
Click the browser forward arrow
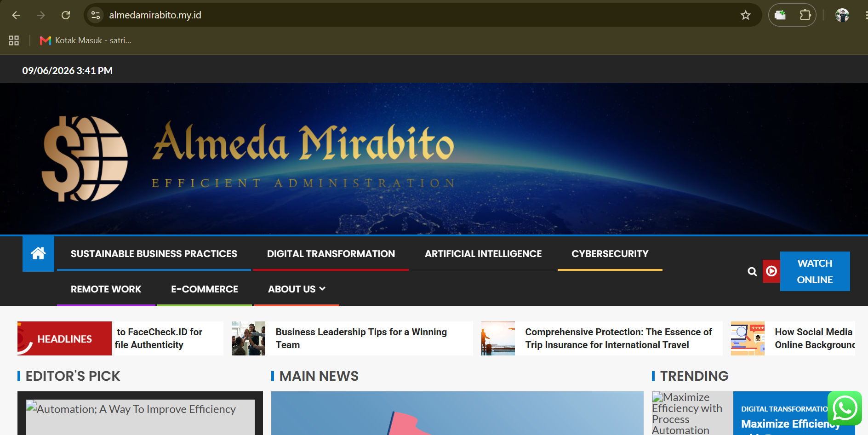coord(41,15)
